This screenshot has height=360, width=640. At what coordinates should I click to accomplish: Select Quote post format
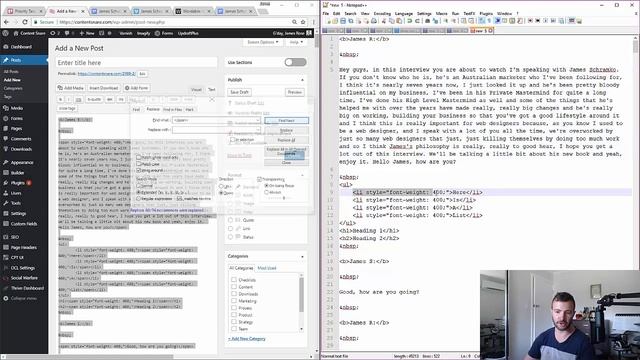coord(231,220)
